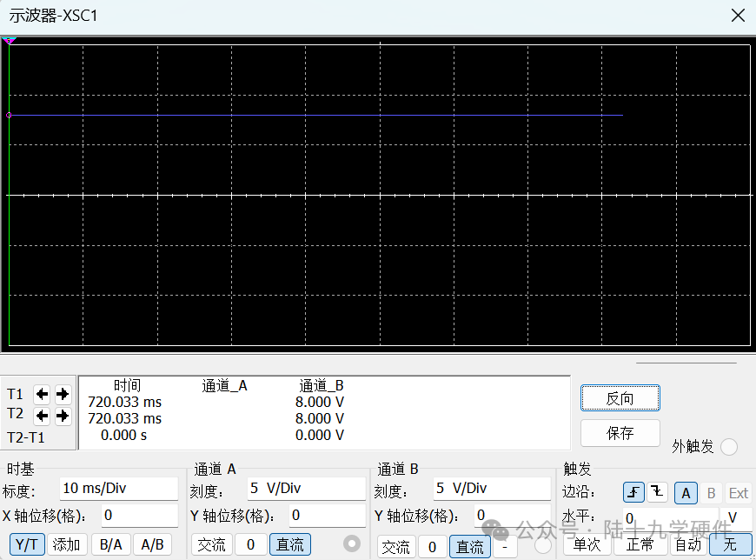Click the 反向 (reverse) button
The image size is (756, 560).
(x=620, y=398)
